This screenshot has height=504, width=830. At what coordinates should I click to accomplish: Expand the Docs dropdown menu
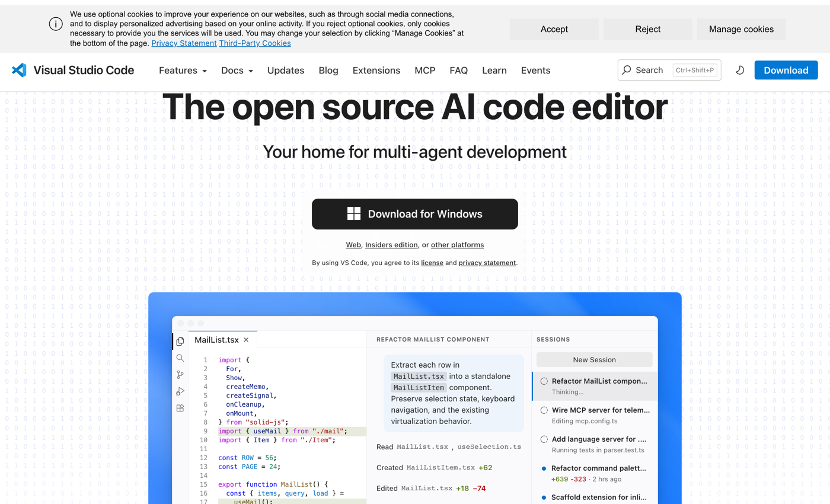[x=237, y=70]
